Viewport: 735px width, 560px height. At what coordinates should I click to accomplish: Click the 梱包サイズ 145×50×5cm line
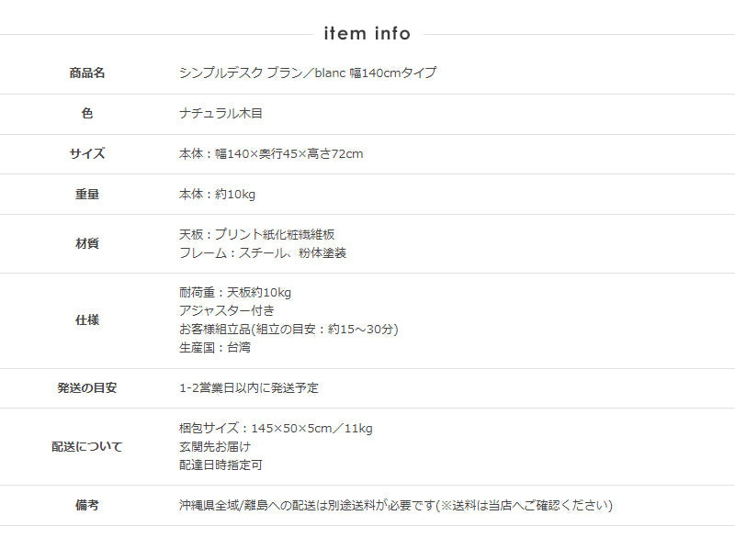(x=276, y=428)
